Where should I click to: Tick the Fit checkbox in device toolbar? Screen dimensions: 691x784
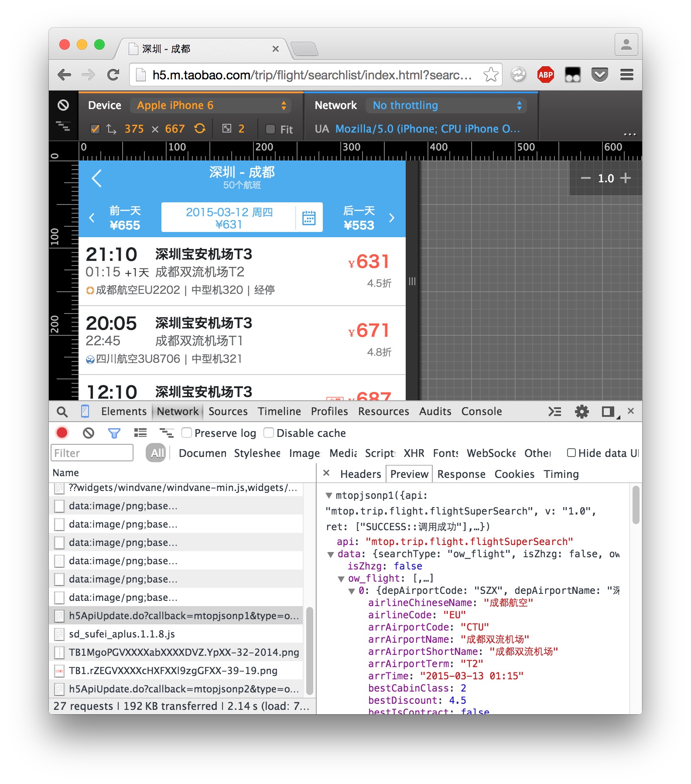270,129
